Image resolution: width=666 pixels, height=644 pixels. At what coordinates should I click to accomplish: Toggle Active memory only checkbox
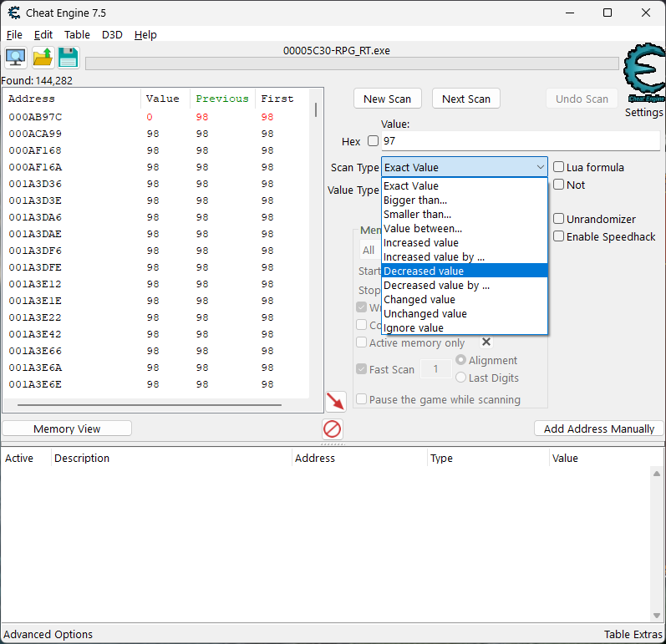pos(362,342)
